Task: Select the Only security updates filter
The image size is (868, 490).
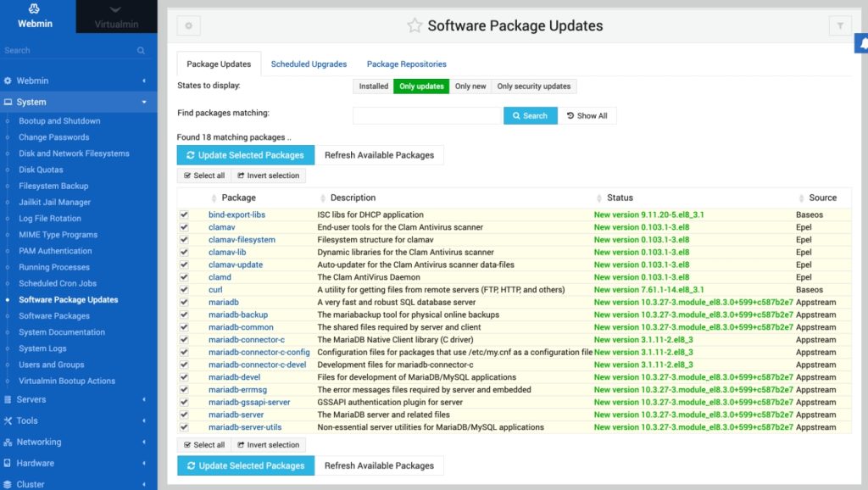Action: (533, 86)
